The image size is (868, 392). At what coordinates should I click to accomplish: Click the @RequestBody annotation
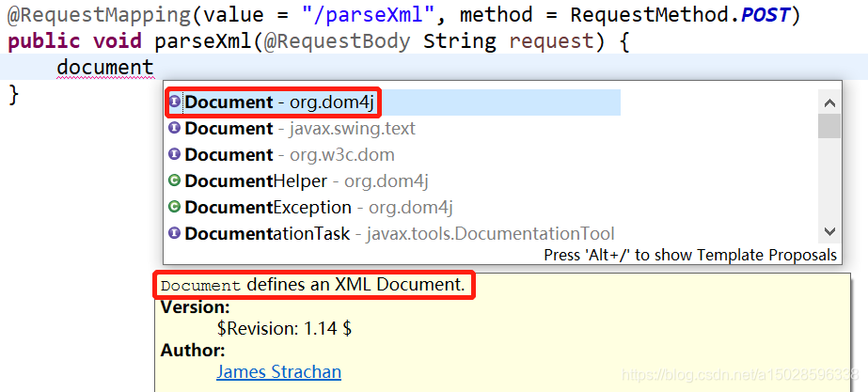coord(337,41)
